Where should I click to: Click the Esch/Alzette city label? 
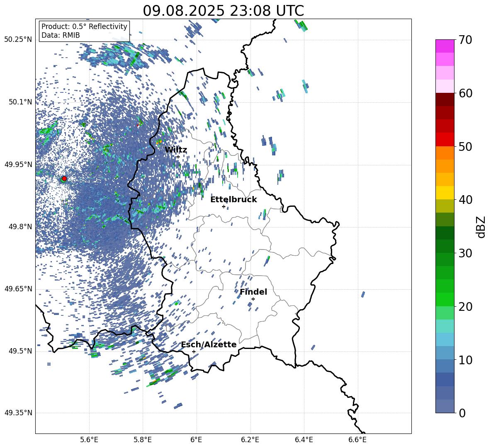click(x=209, y=344)
